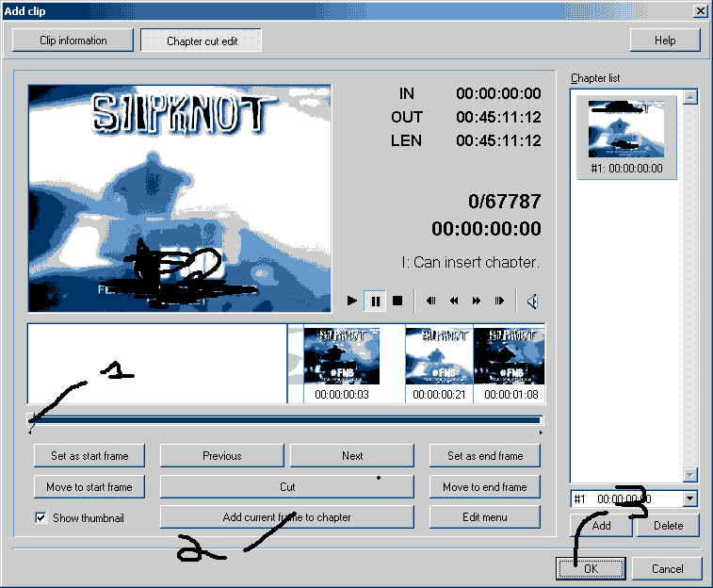This screenshot has width=713, height=588.
Task: Stop the clip playback
Action: point(397,301)
